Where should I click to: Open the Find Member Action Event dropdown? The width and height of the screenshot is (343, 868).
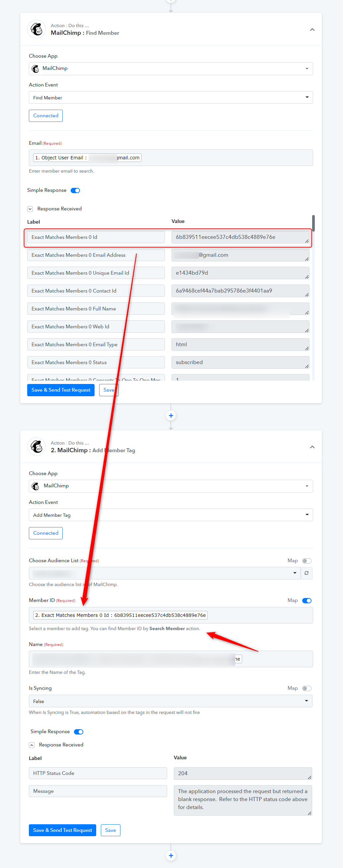pos(171,97)
